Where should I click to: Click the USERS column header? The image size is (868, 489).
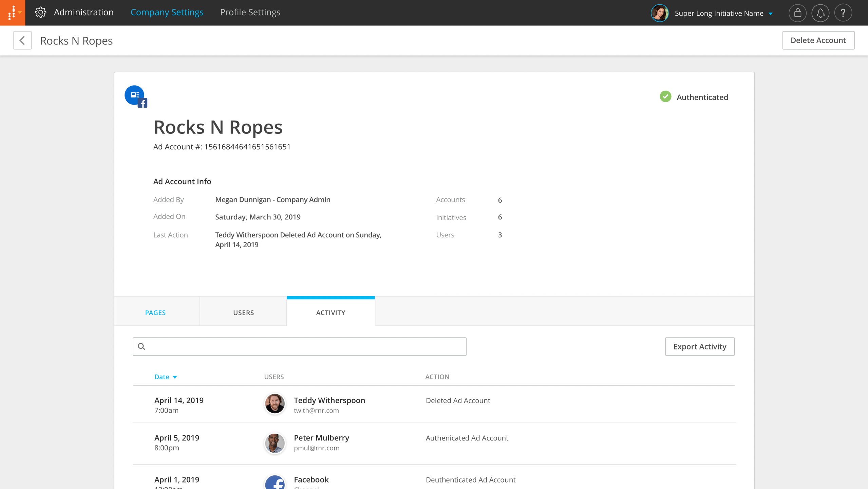[274, 377]
